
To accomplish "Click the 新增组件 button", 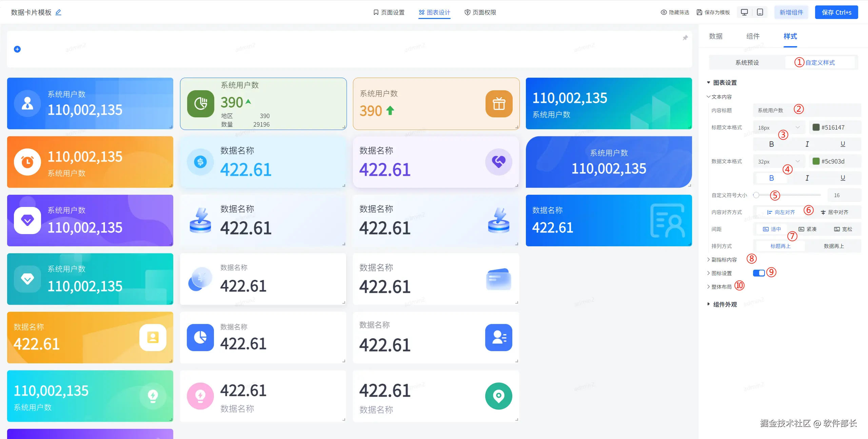I will [791, 13].
